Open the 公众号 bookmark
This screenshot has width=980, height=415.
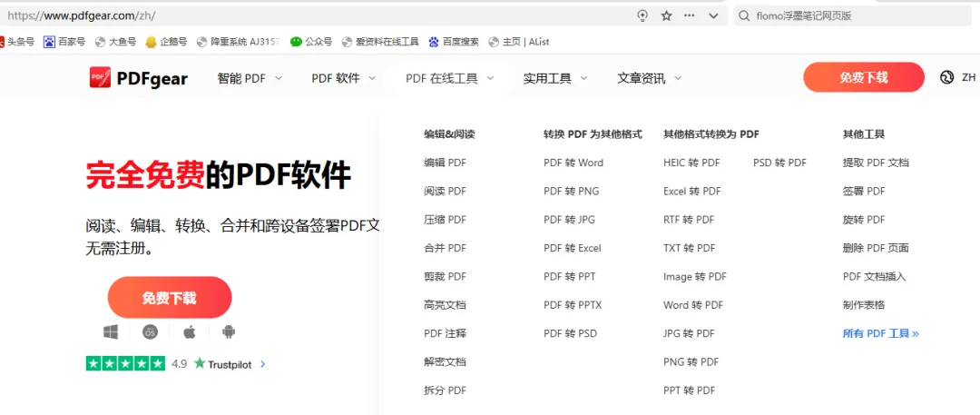tap(310, 42)
